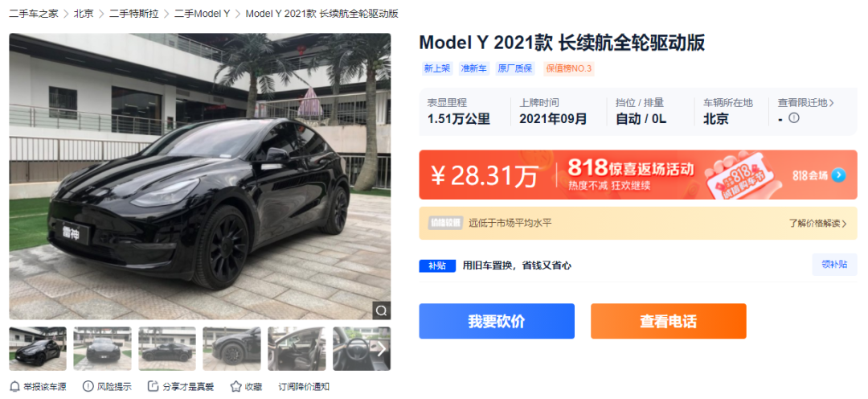Click the report-listing bell icon

pos(14,386)
